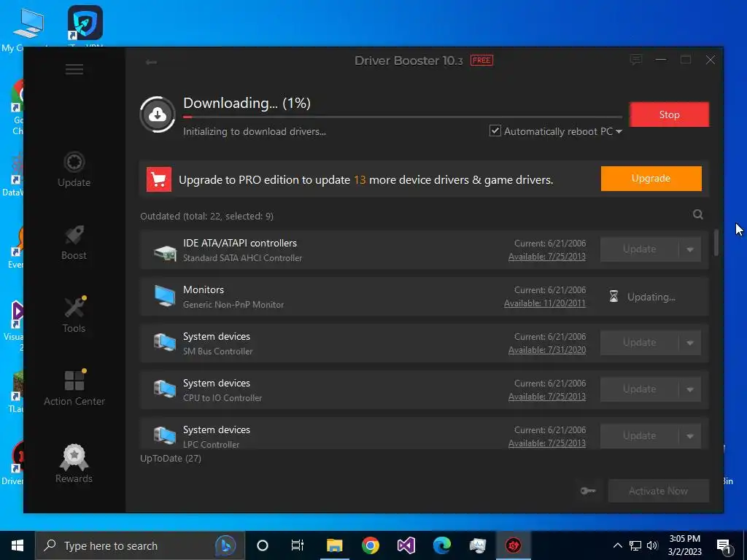Open the Rewards section in sidebar

click(x=74, y=464)
